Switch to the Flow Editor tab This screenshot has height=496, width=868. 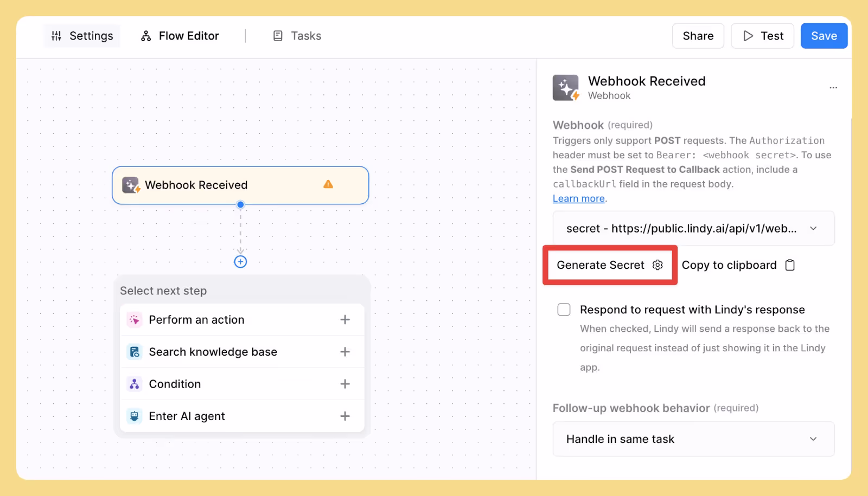point(180,36)
